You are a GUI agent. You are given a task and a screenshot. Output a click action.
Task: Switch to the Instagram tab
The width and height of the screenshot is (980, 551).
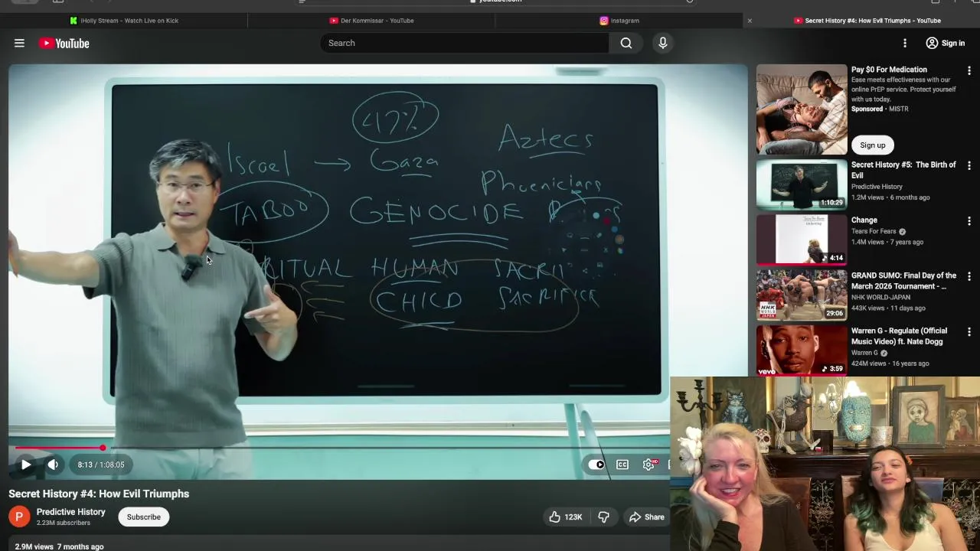[x=619, y=21]
